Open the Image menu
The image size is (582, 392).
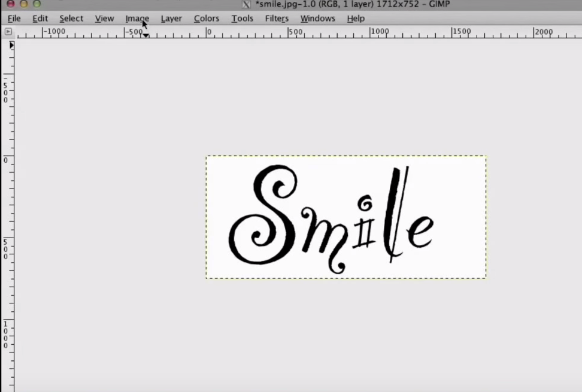137,19
